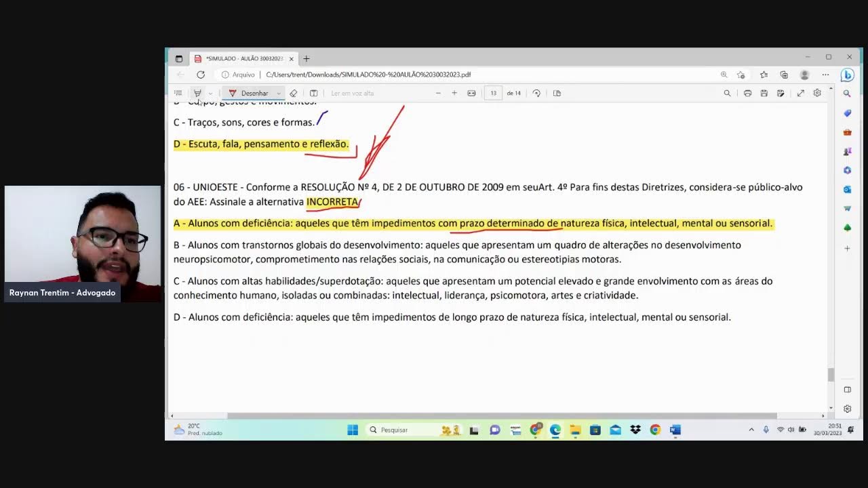Open tab actions menu icon
Image resolution: width=868 pixels, height=488 pixels.
coord(178,58)
